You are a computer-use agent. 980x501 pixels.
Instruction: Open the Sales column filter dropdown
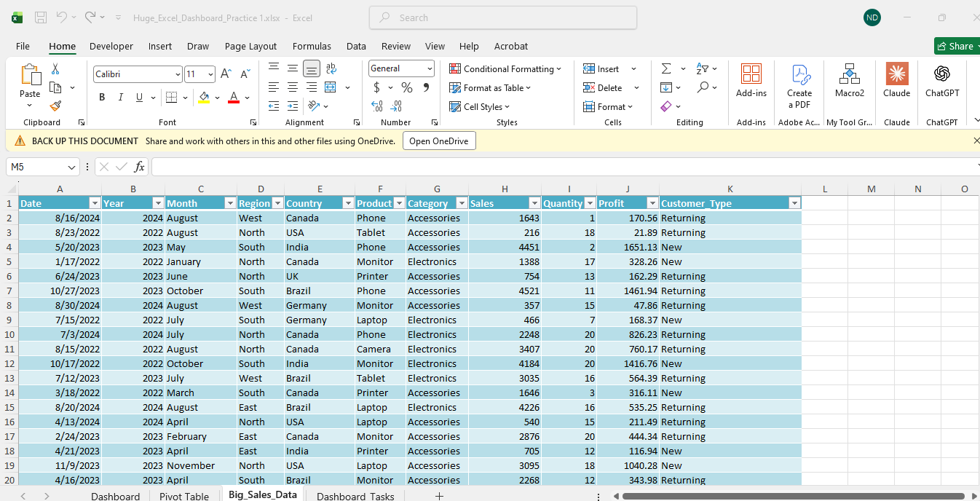click(x=534, y=204)
